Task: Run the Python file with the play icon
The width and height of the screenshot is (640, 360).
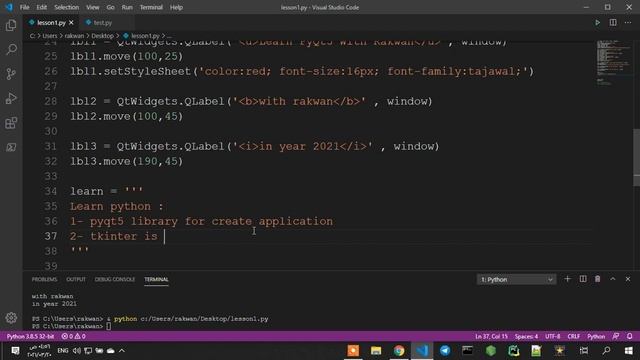Action: coord(598,23)
